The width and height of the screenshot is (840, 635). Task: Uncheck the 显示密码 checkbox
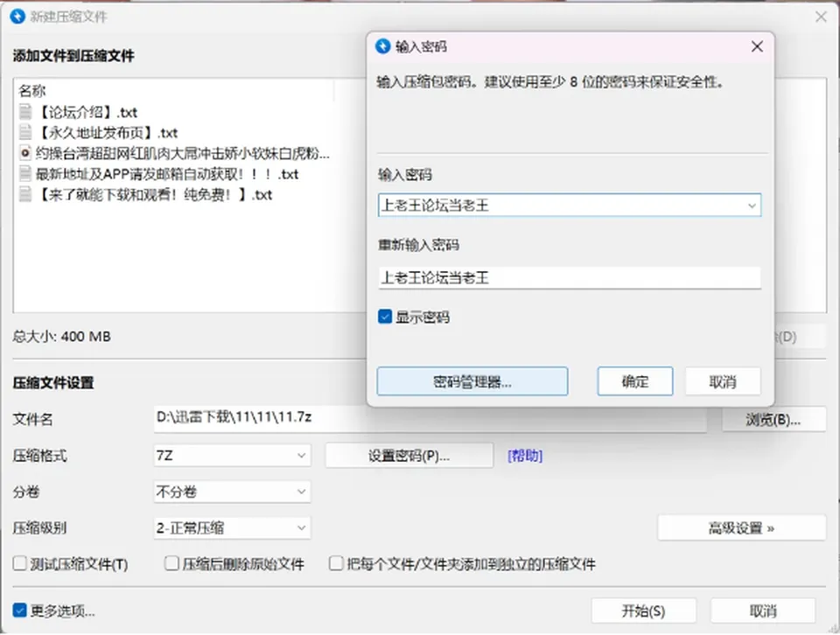click(x=385, y=317)
